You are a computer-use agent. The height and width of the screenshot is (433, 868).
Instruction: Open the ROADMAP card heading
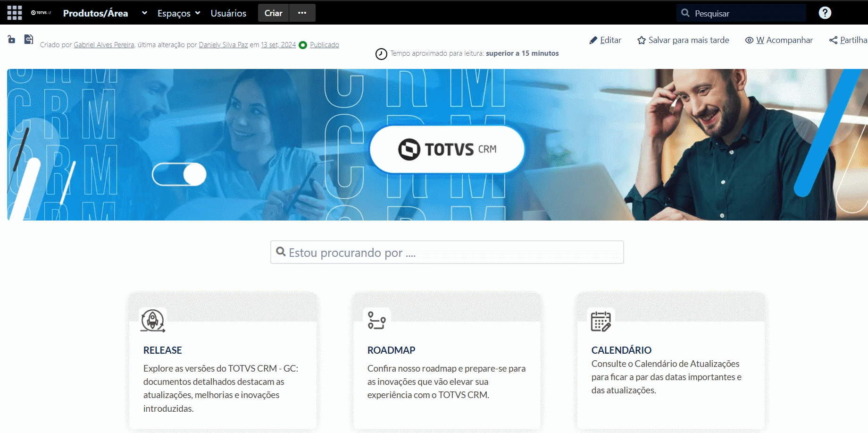coord(391,350)
